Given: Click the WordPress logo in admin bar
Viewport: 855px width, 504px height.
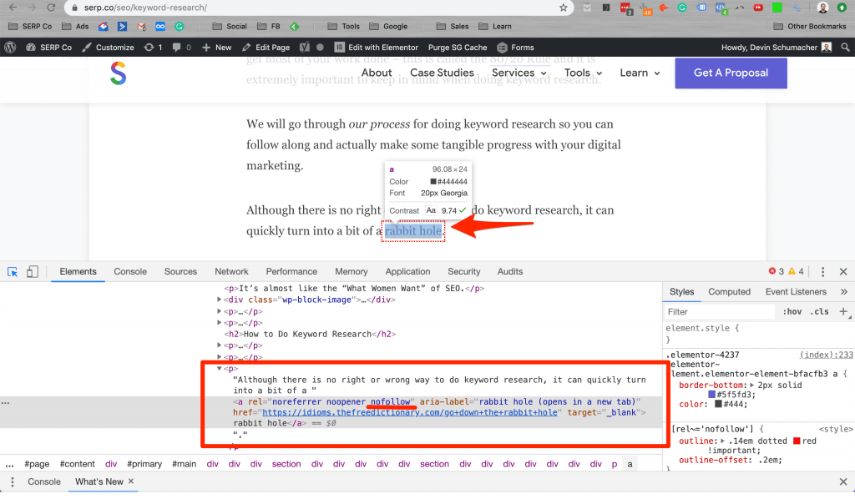Looking at the screenshot, I should pyautogui.click(x=10, y=48).
